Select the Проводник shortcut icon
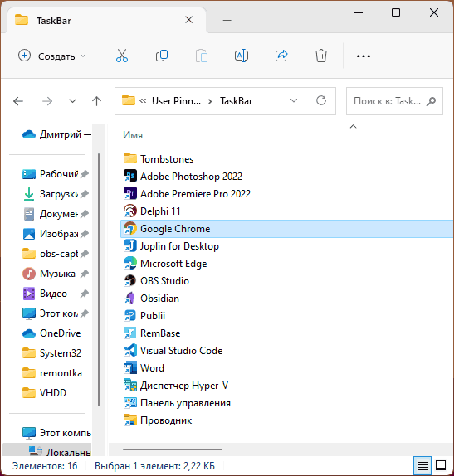The image size is (454, 476). (x=130, y=420)
